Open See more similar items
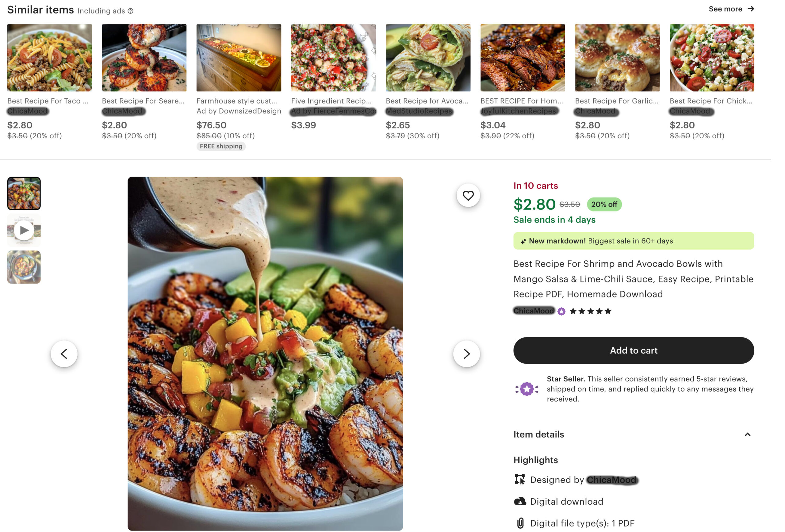Viewport: 785px width, 532px height. 731,9
